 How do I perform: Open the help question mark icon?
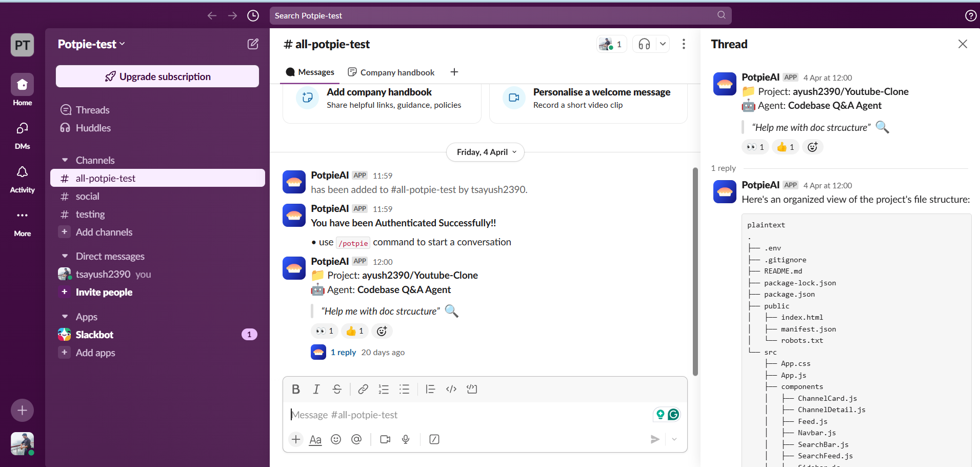[970, 15]
